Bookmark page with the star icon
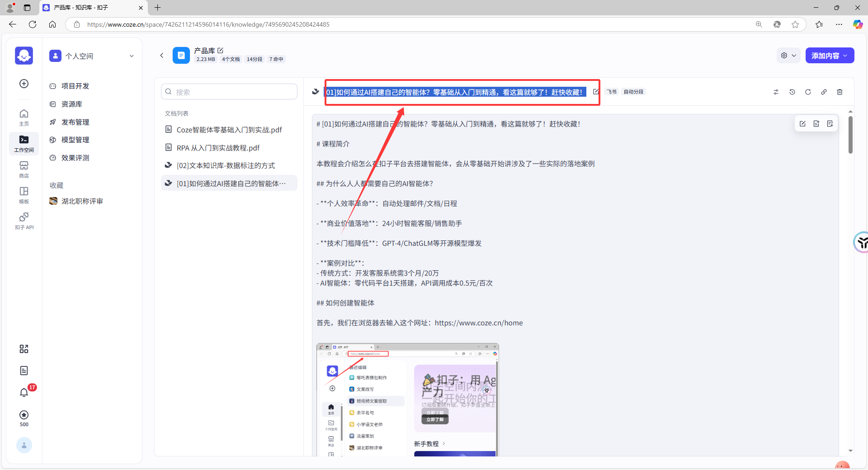Screen dimensions: 868x470 click(x=795, y=24)
